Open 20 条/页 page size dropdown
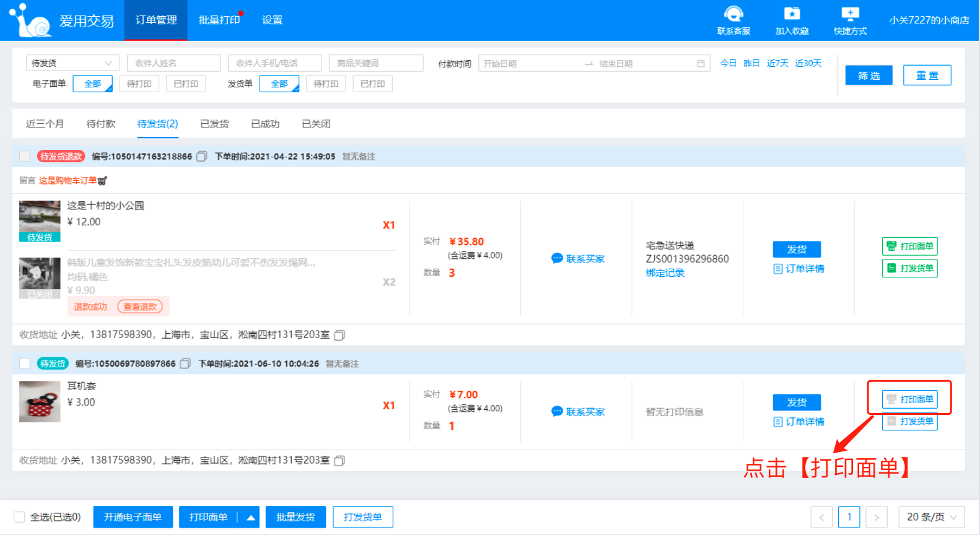This screenshot has width=980, height=535. pos(932,517)
